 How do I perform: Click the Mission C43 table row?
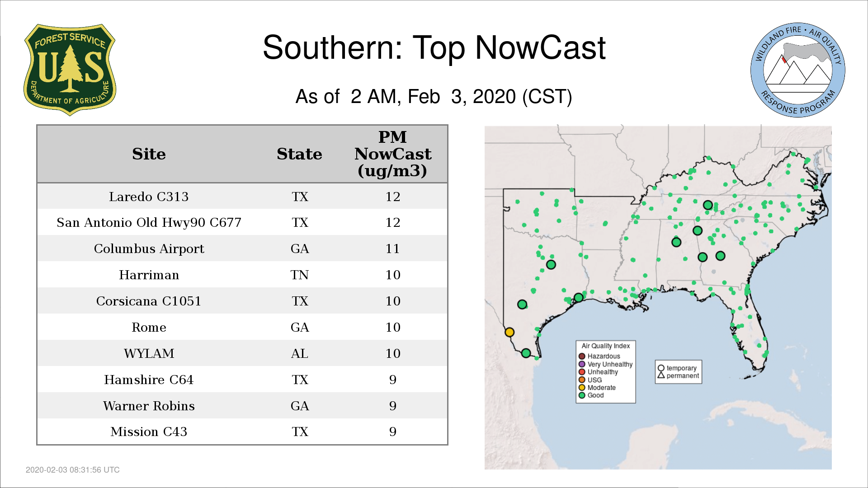point(242,432)
